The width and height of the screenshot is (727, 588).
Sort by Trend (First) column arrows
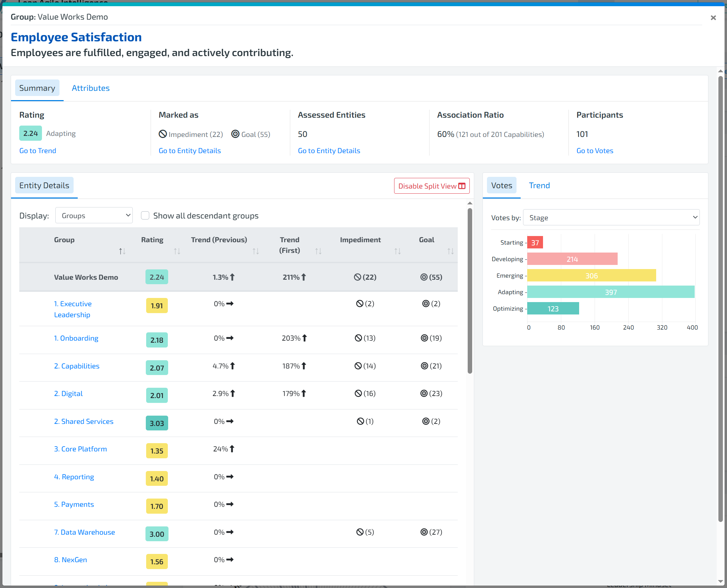[x=318, y=251]
